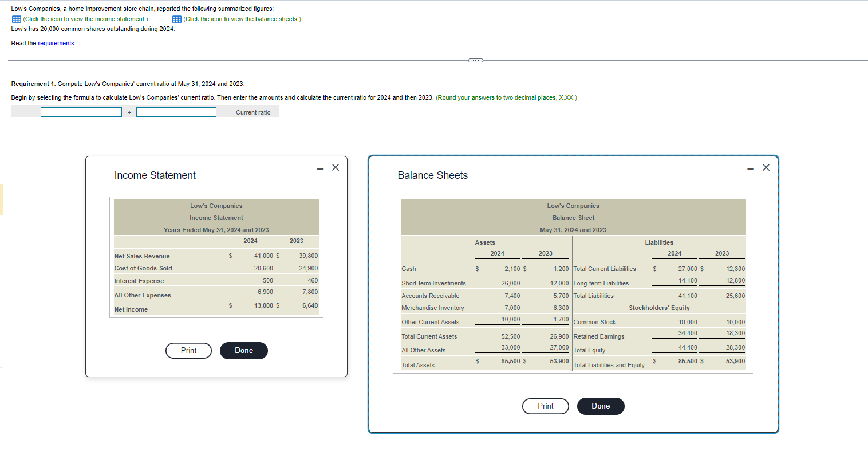The width and height of the screenshot is (868, 451).
Task: Minimize the Income Statement popup
Action: (321, 168)
